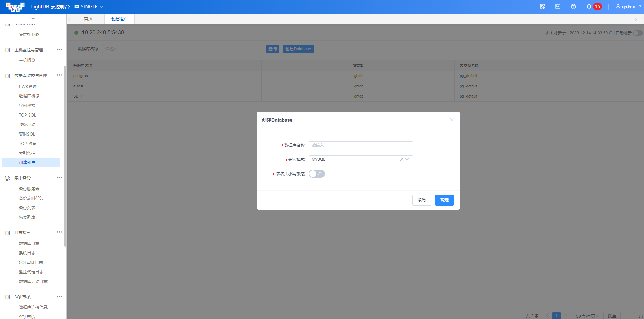The width and height of the screenshot is (644, 319).
Task: Click the refresh icon next to page timestamp
Action: coord(611,33)
